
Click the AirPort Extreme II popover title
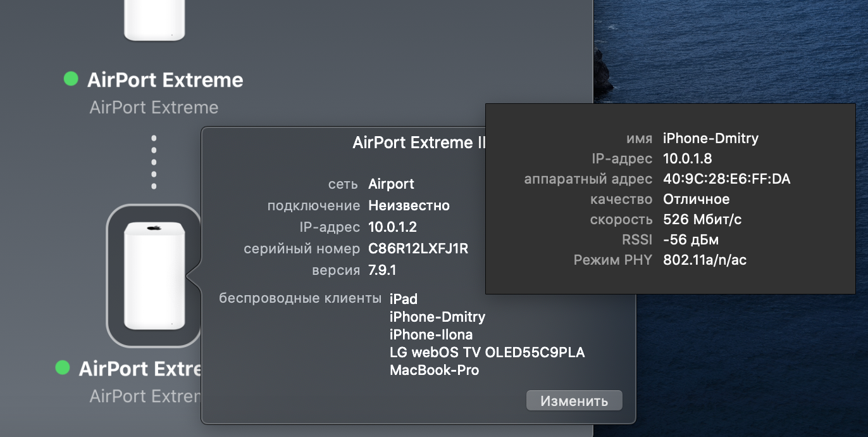coord(418,143)
